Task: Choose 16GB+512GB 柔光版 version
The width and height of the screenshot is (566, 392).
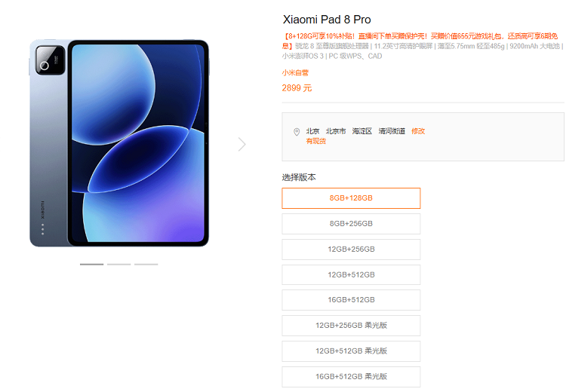Action: [x=351, y=376]
